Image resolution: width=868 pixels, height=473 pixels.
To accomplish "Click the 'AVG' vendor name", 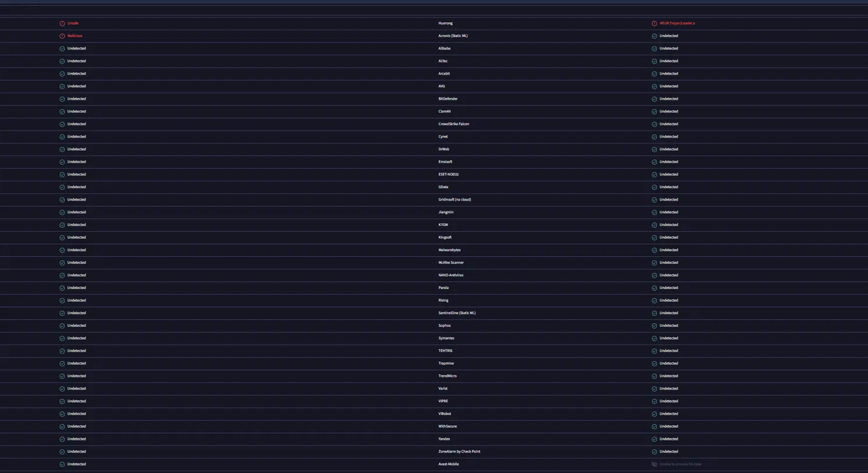I will (442, 86).
